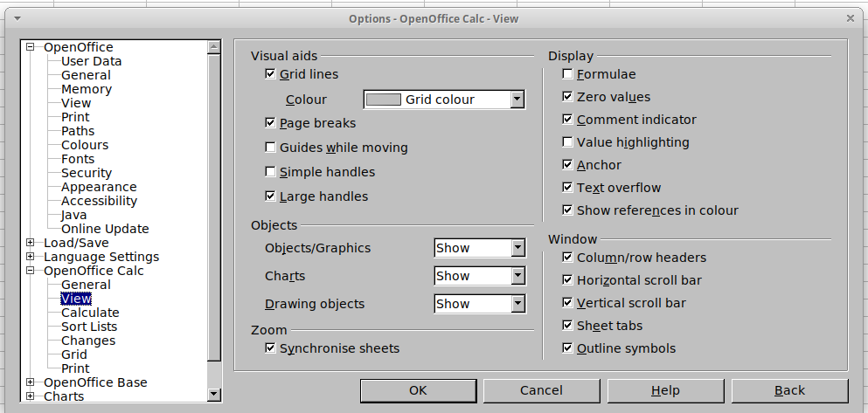Image resolution: width=868 pixels, height=413 pixels.
Task: Open Drawing objects Show dropdown
Action: (x=517, y=304)
